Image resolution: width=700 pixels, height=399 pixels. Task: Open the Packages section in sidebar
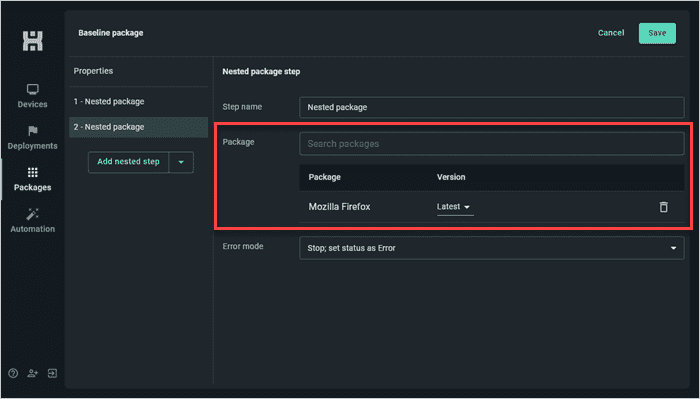33,179
